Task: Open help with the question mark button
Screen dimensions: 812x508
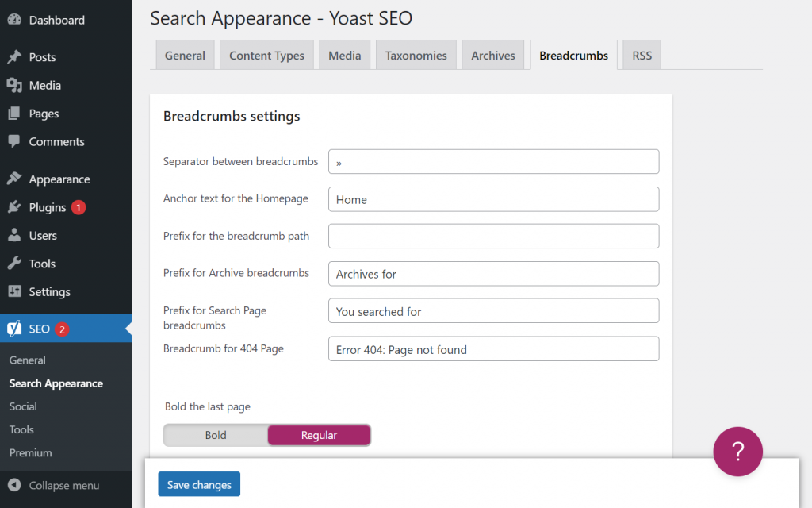Action: click(737, 452)
